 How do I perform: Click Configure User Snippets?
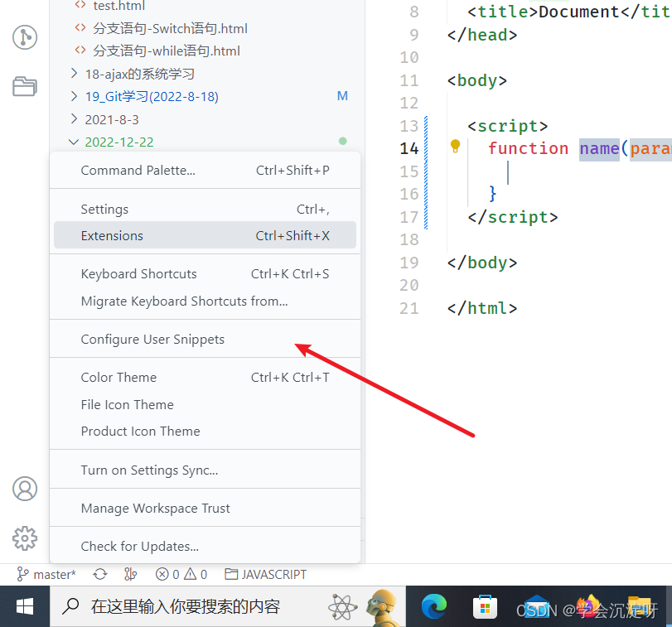click(205, 340)
